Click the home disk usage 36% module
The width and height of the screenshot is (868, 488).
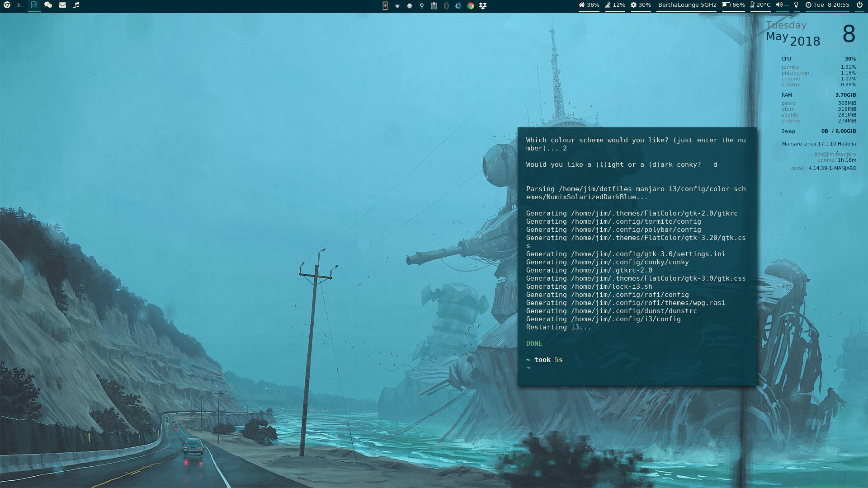pos(589,5)
